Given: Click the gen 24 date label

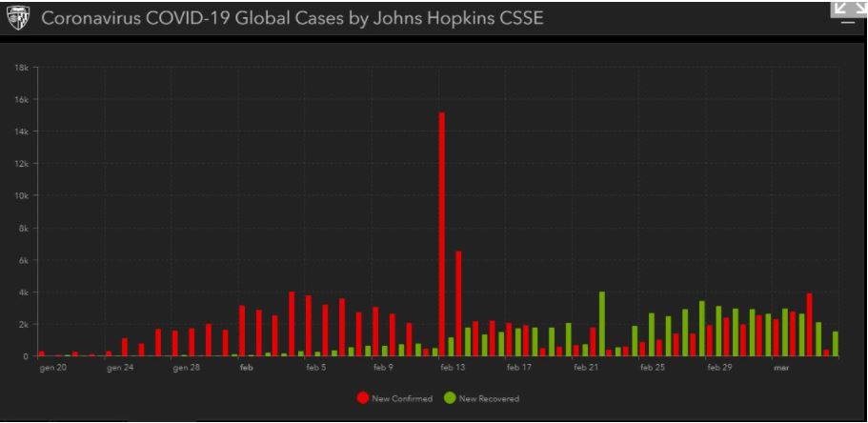Looking at the screenshot, I should click(120, 367).
